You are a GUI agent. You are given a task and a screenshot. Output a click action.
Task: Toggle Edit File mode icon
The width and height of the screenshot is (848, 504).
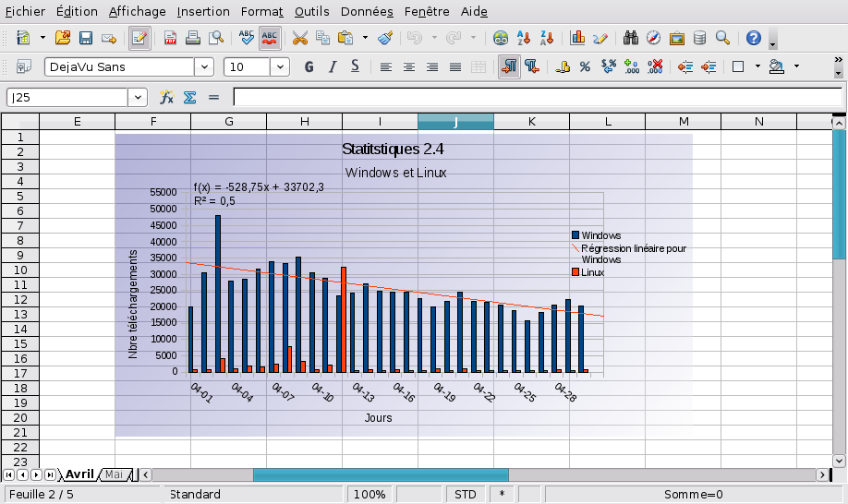139,38
